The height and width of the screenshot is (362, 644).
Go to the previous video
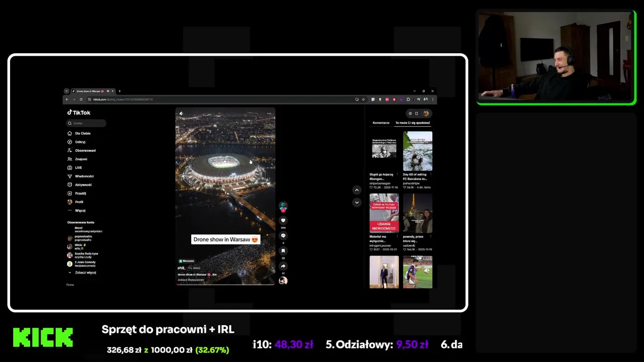[x=357, y=190]
